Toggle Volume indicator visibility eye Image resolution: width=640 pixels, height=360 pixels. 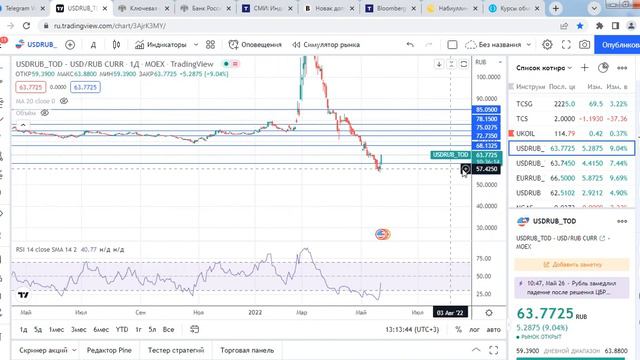point(44,113)
